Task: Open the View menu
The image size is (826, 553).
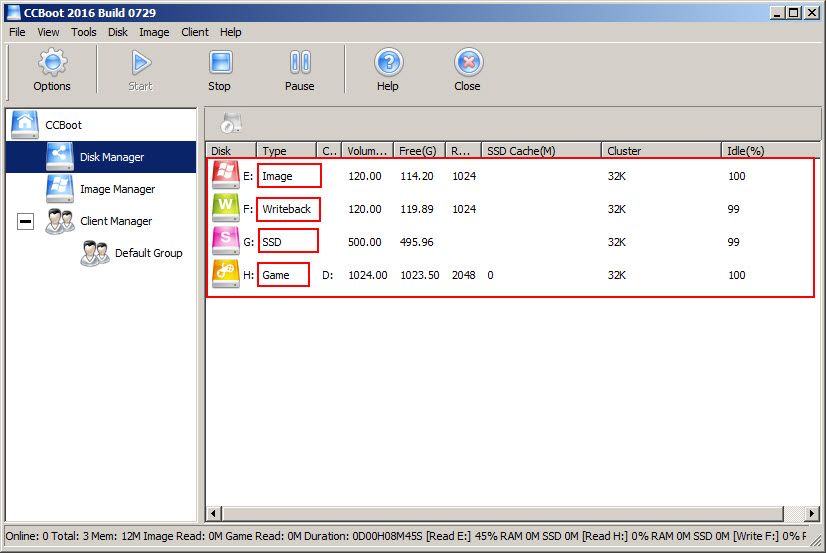Action: point(48,32)
